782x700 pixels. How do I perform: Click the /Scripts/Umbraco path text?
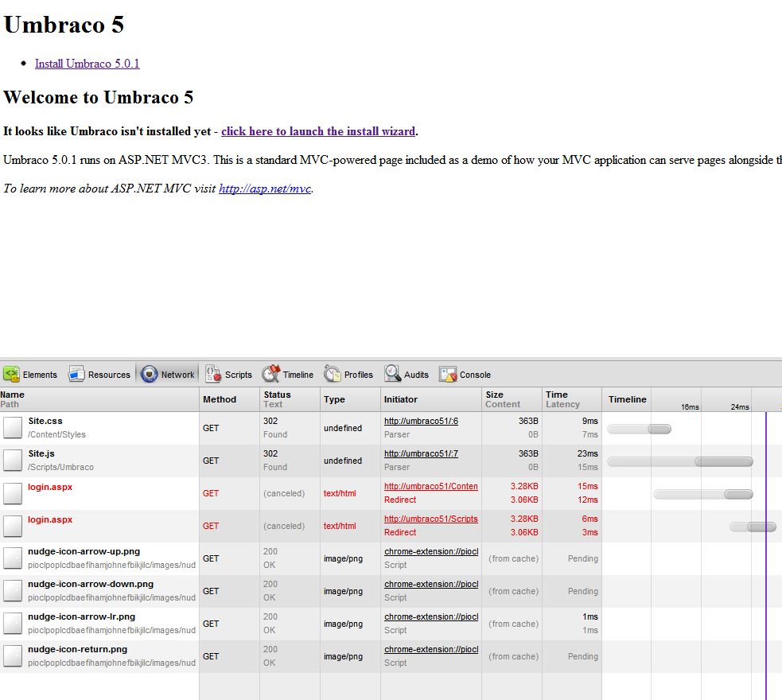(60, 467)
